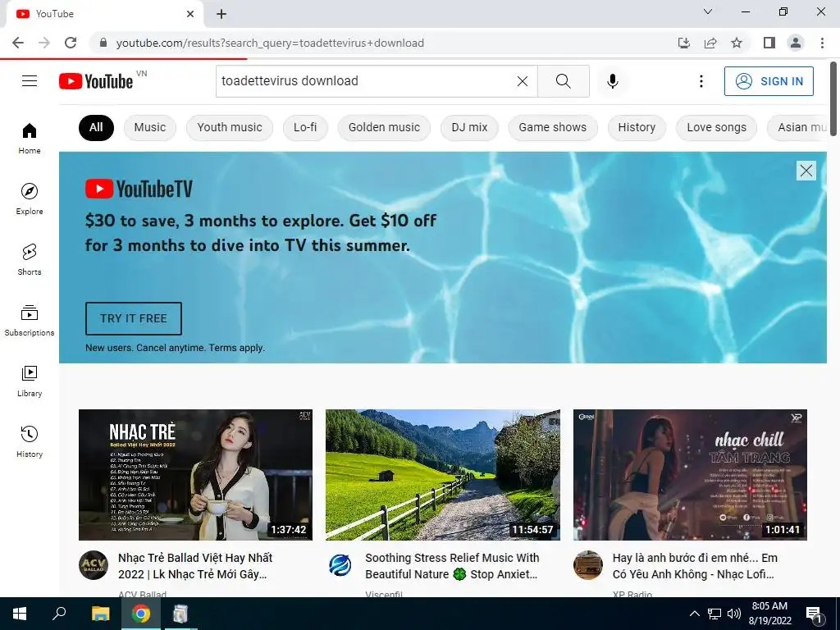Image resolution: width=840 pixels, height=630 pixels.
Task: Open the Viscenfil channel avatar
Action: pyautogui.click(x=340, y=565)
